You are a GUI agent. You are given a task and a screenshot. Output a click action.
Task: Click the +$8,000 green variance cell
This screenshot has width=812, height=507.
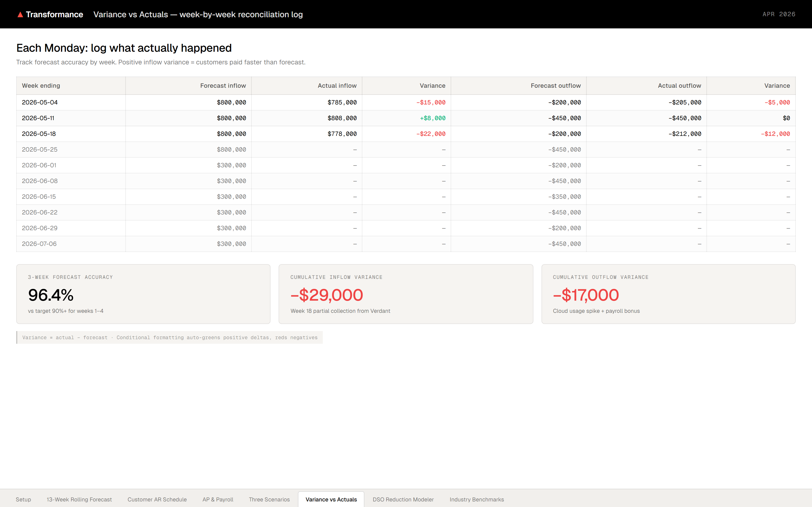pyautogui.click(x=432, y=118)
